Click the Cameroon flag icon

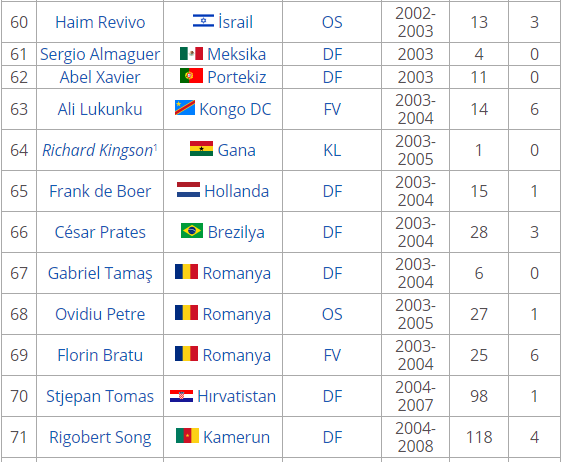pos(187,435)
